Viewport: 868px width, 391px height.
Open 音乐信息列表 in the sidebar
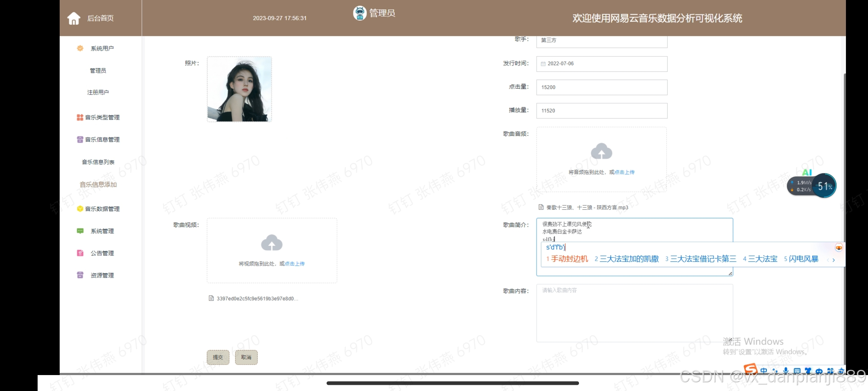[x=98, y=162]
